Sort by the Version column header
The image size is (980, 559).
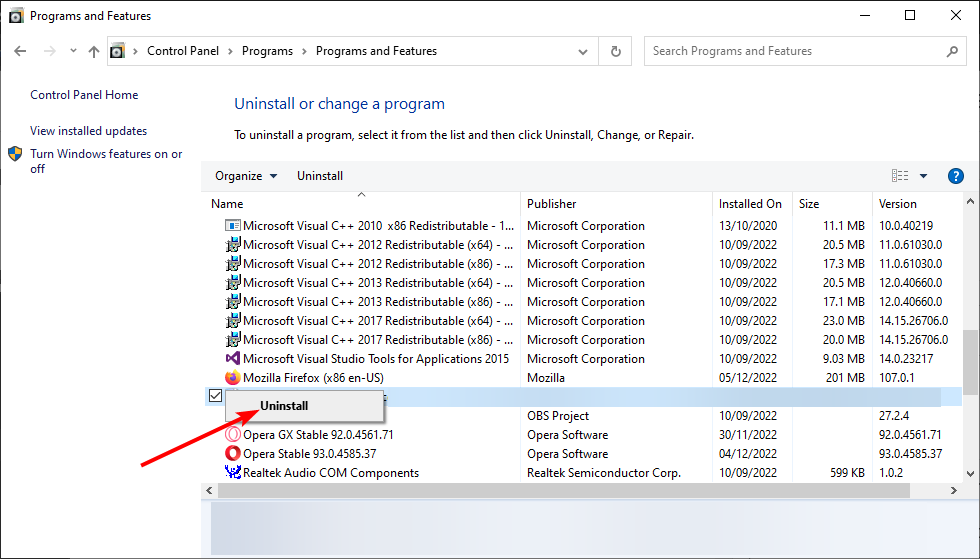pyautogui.click(x=898, y=204)
